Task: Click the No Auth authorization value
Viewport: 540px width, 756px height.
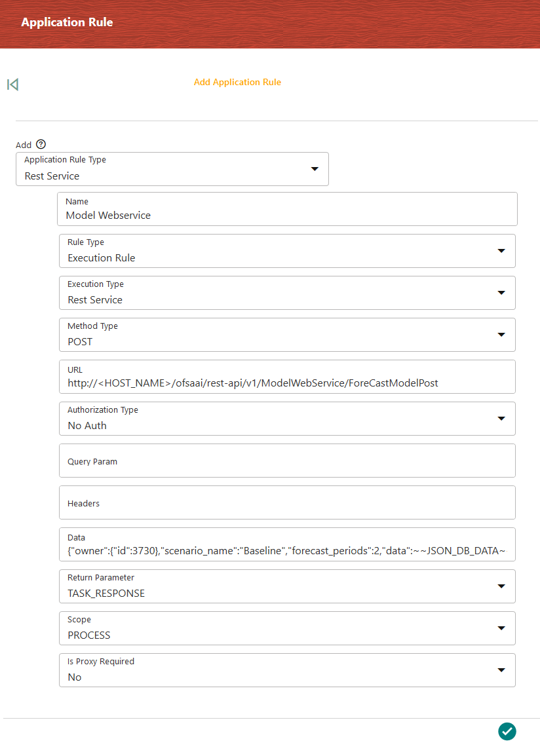Action: point(87,426)
